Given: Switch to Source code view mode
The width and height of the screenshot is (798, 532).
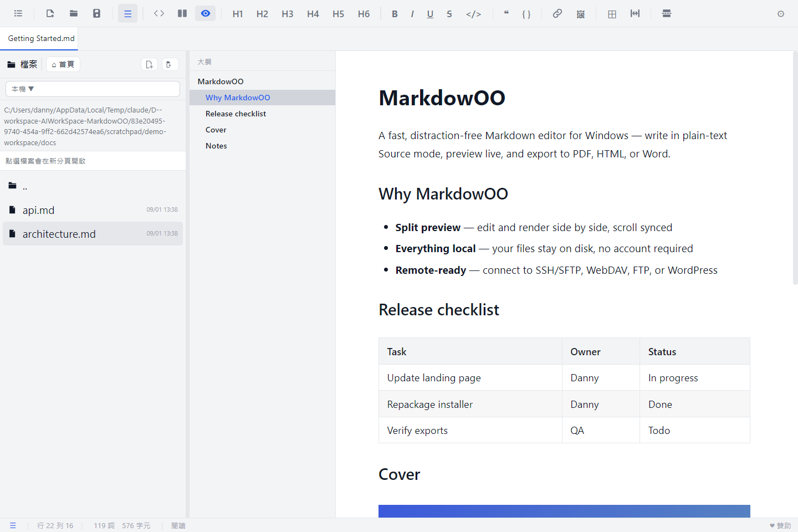Looking at the screenshot, I should point(159,14).
